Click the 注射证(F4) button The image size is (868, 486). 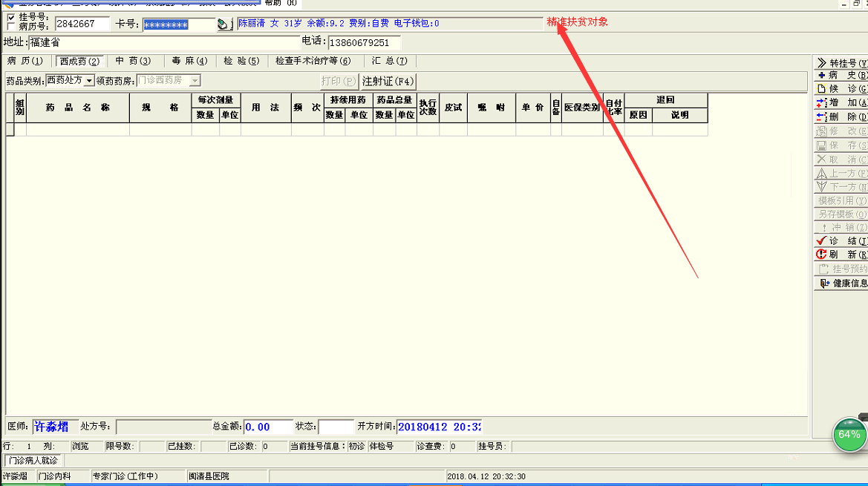388,82
